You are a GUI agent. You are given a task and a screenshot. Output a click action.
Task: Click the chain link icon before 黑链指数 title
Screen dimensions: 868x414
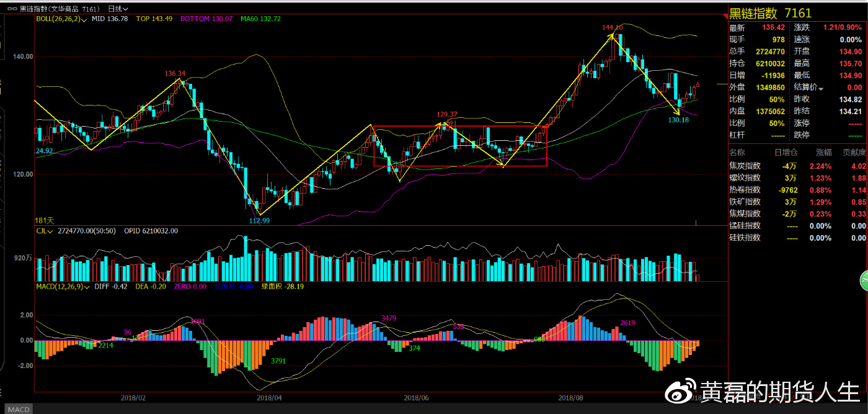click(x=13, y=9)
